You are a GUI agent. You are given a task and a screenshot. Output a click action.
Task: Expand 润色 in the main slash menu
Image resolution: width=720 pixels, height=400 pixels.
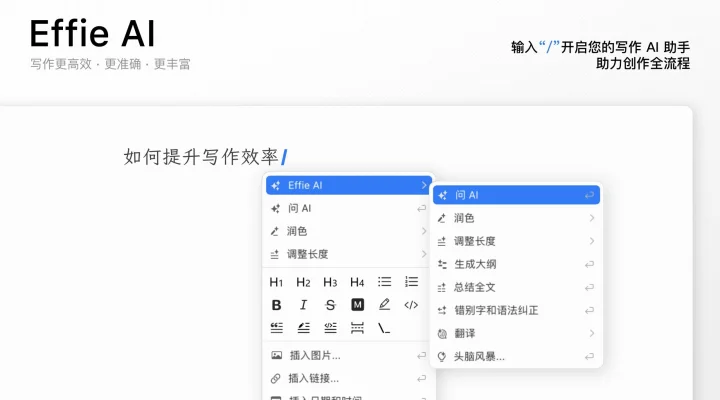[348, 231]
